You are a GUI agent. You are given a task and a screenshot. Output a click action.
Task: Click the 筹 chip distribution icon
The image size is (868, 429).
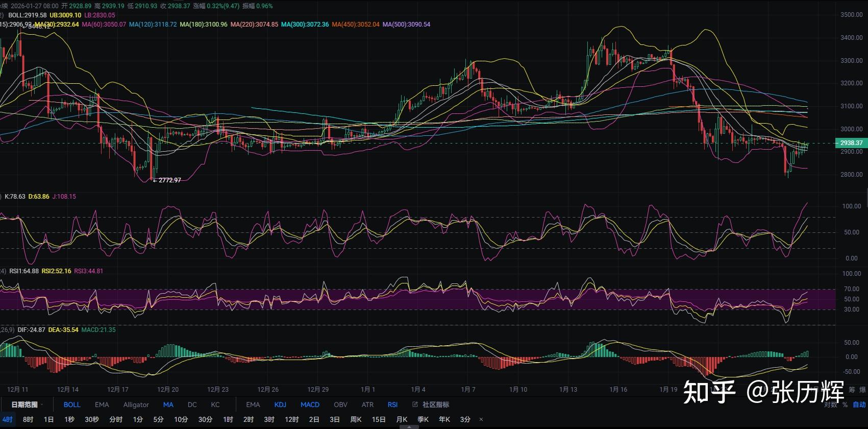pyautogui.click(x=852, y=390)
